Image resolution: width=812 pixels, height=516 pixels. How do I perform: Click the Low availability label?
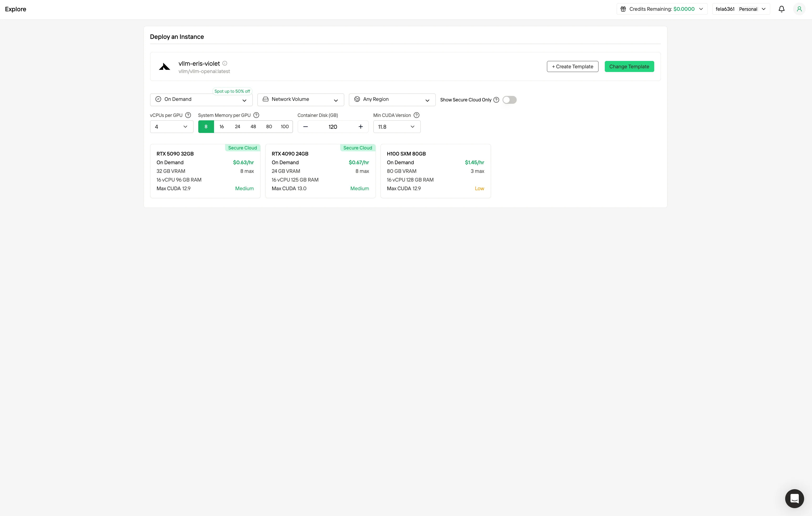479,189
